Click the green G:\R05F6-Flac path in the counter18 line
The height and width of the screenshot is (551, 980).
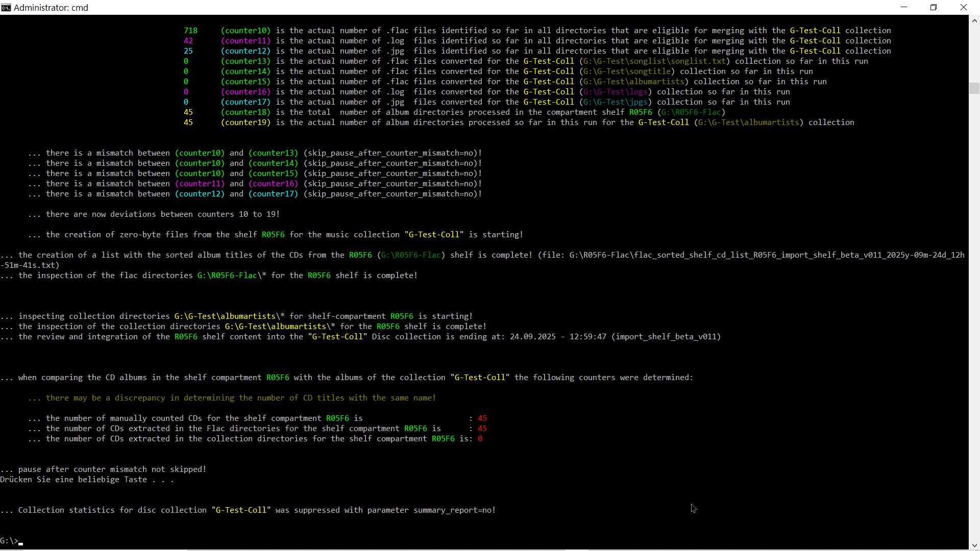[x=691, y=112]
